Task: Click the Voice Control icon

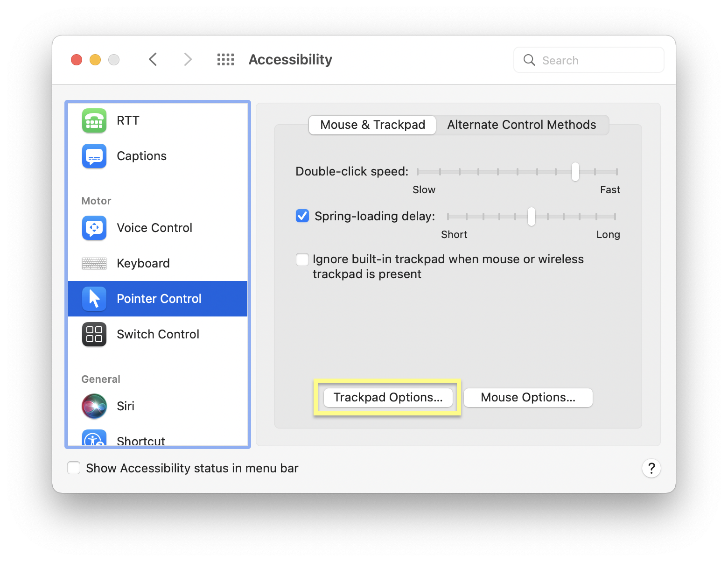Action: coord(94,228)
